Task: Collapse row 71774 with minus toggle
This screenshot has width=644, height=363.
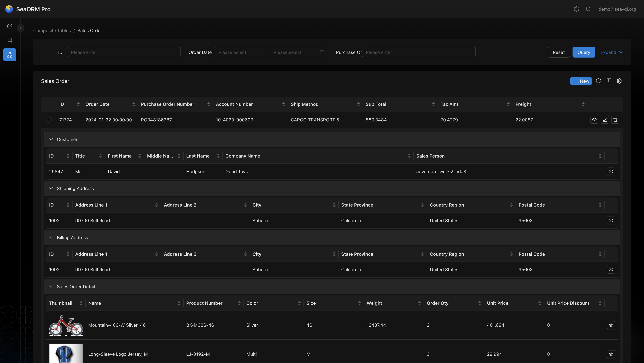Action: 49,120
